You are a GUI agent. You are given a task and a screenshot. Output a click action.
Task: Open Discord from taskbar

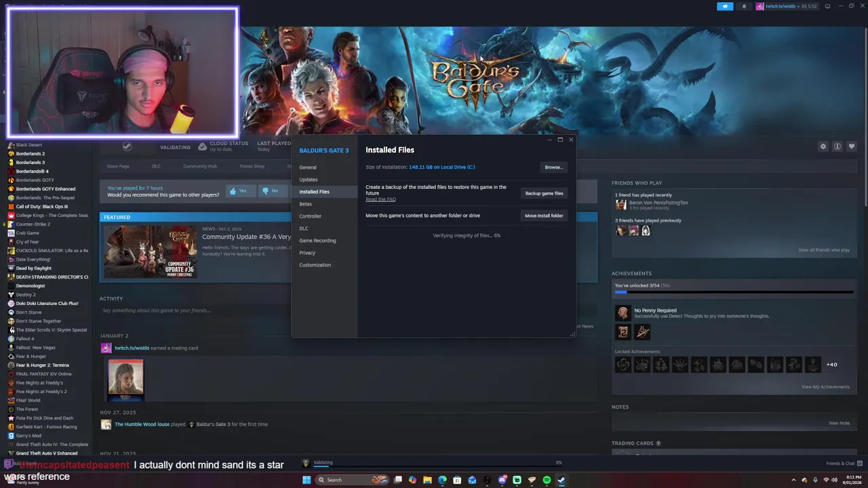pyautogui.click(x=502, y=480)
